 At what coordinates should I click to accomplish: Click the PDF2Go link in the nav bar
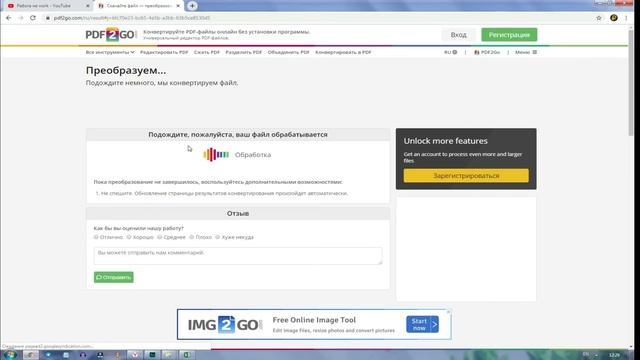[487, 52]
